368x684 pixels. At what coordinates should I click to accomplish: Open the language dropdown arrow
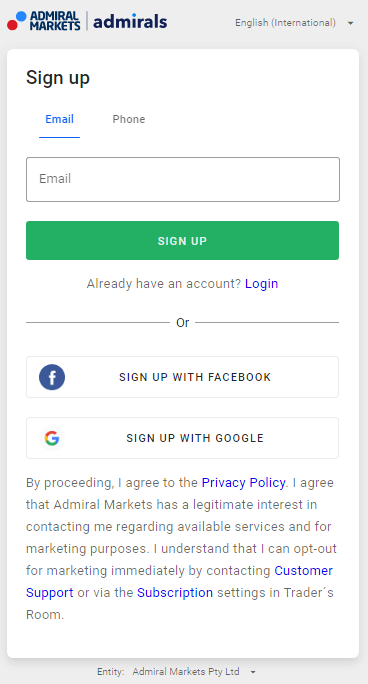click(351, 23)
